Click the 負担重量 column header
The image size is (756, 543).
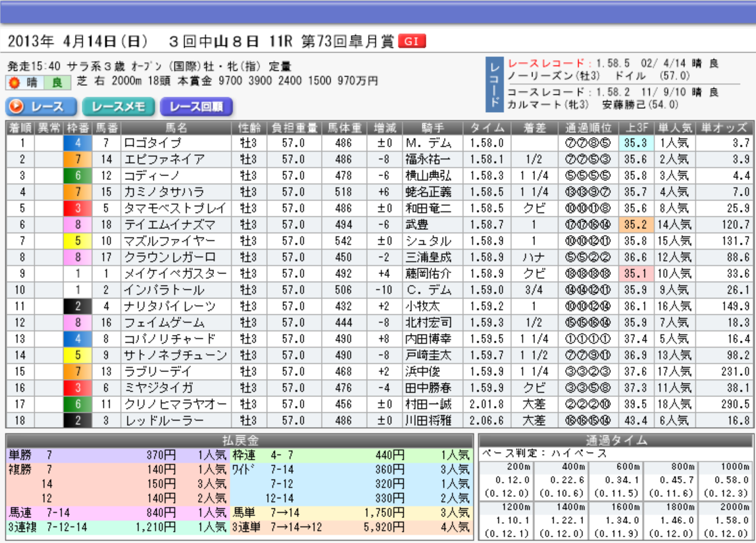pos(294,127)
